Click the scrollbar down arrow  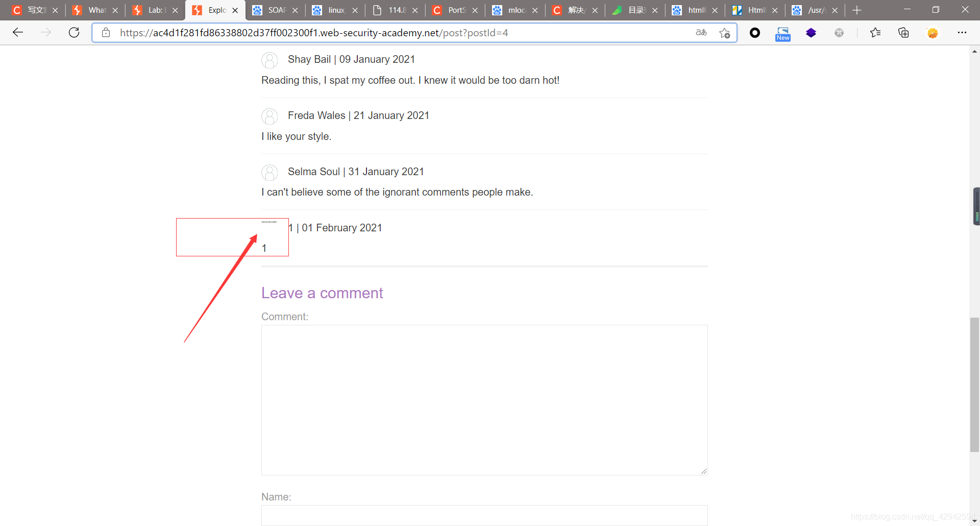(x=975, y=521)
